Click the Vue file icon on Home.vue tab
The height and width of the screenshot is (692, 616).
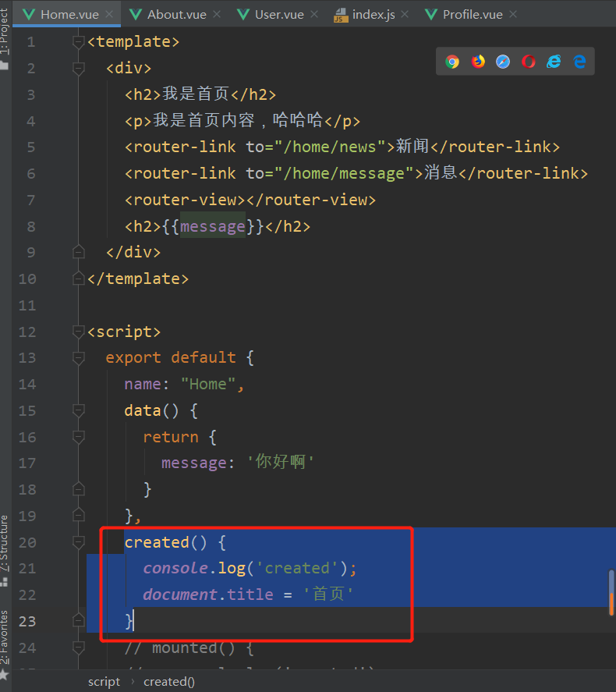[x=29, y=15]
